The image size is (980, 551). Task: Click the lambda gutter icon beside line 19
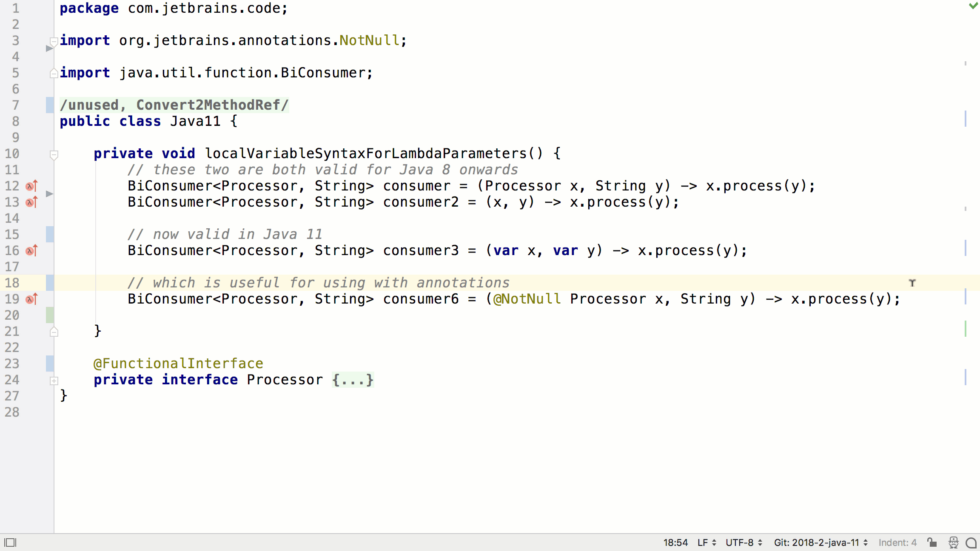click(x=30, y=299)
